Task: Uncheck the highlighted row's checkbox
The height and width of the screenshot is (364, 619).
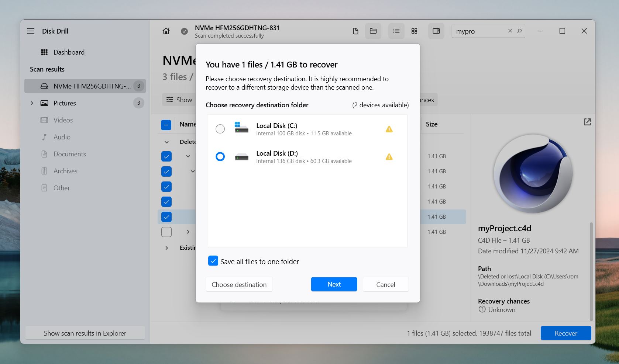Action: 166,217
